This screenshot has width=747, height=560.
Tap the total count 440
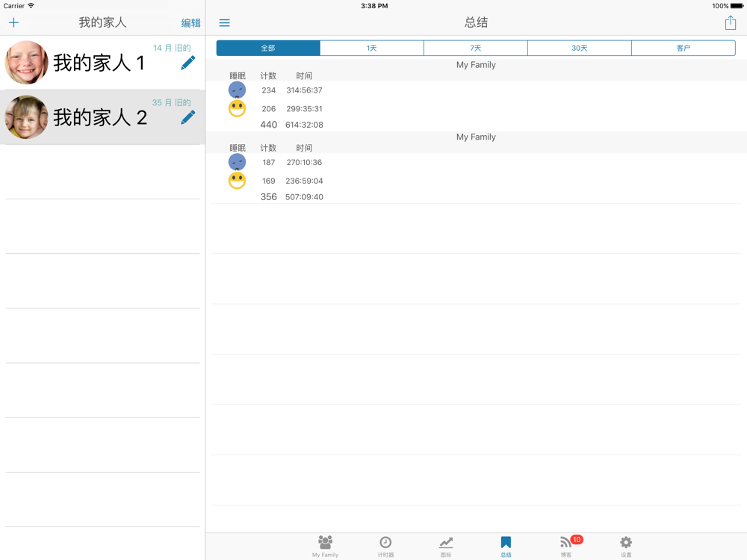269,125
